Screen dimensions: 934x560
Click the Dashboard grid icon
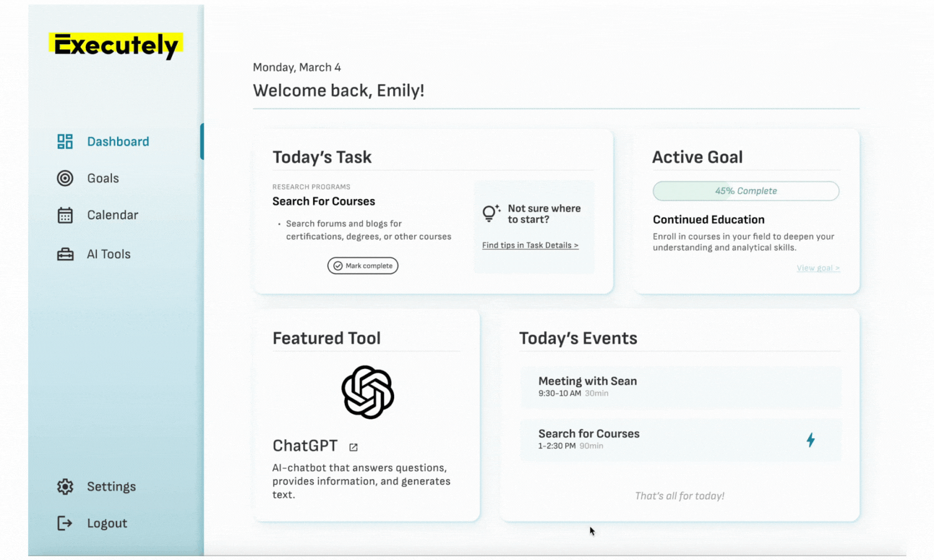pos(65,142)
